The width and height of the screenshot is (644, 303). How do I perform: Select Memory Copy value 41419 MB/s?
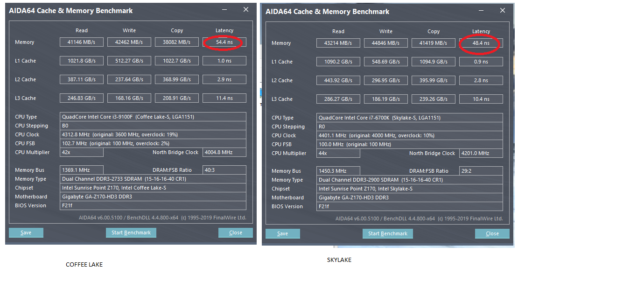(x=434, y=43)
